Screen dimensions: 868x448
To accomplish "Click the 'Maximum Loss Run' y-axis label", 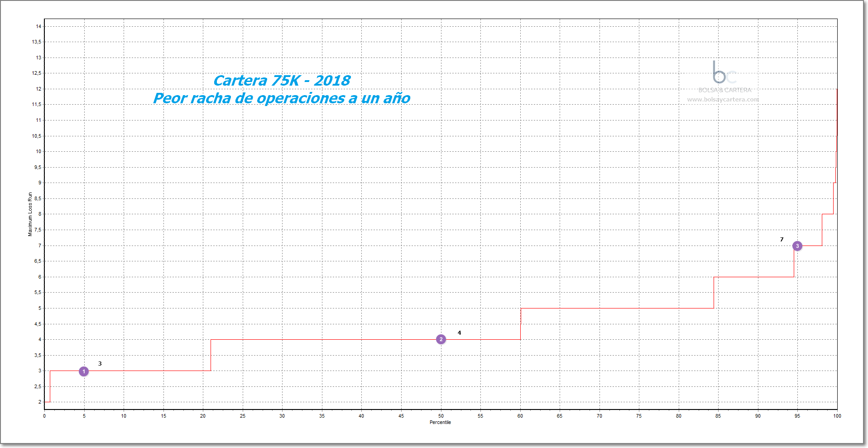I will pyautogui.click(x=30, y=214).
